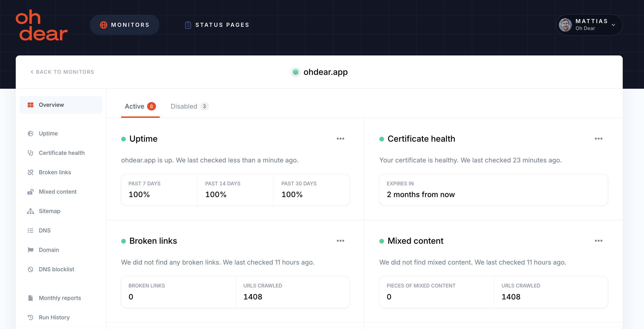This screenshot has width=644, height=329.
Task: Open the Status Pages navigation button
Action: [x=217, y=25]
